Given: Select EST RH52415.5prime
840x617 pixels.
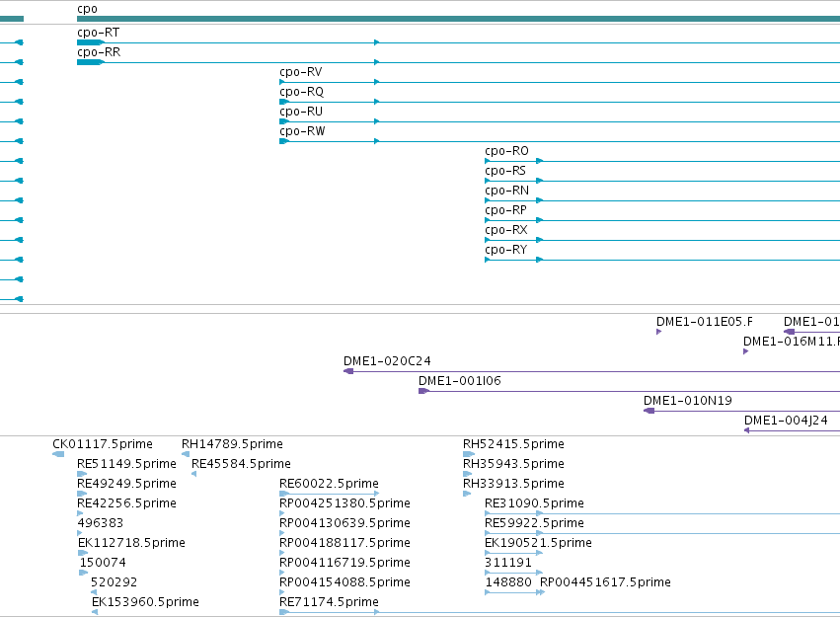Looking at the screenshot, I should (513, 444).
